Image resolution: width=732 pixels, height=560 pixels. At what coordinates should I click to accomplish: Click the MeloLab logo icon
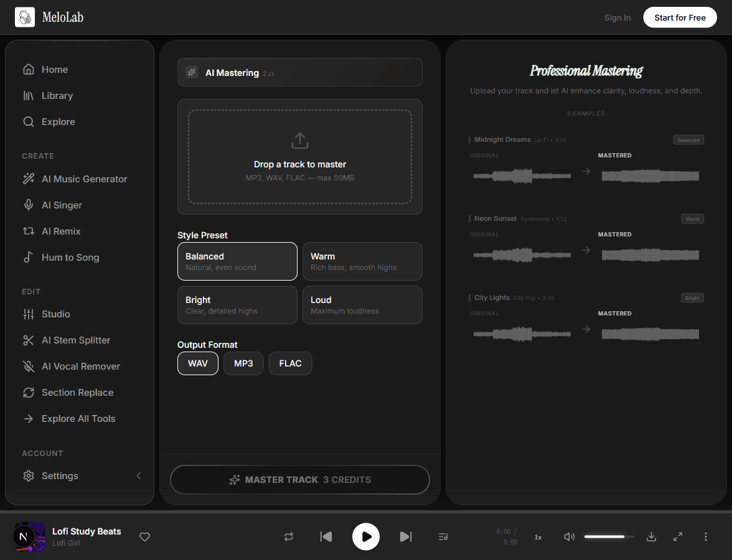click(x=25, y=17)
